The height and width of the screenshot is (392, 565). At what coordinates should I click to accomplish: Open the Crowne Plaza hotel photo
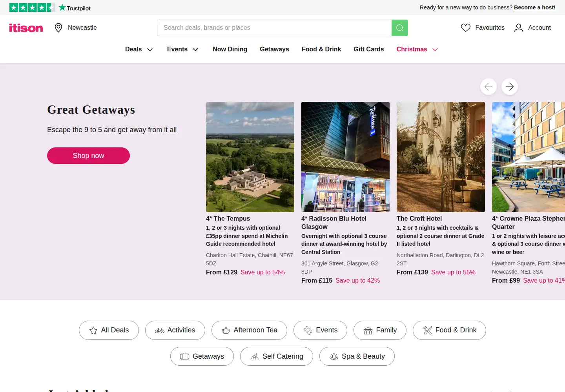pyautogui.click(x=529, y=157)
